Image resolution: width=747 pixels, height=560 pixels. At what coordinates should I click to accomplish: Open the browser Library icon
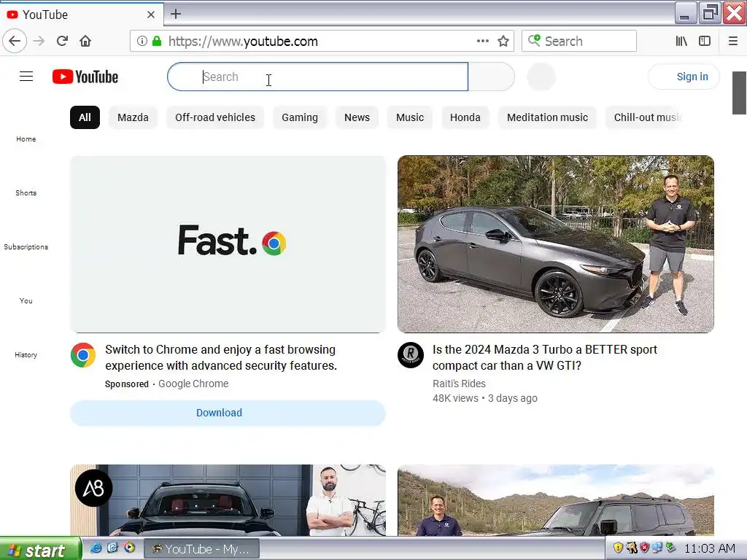point(681,42)
